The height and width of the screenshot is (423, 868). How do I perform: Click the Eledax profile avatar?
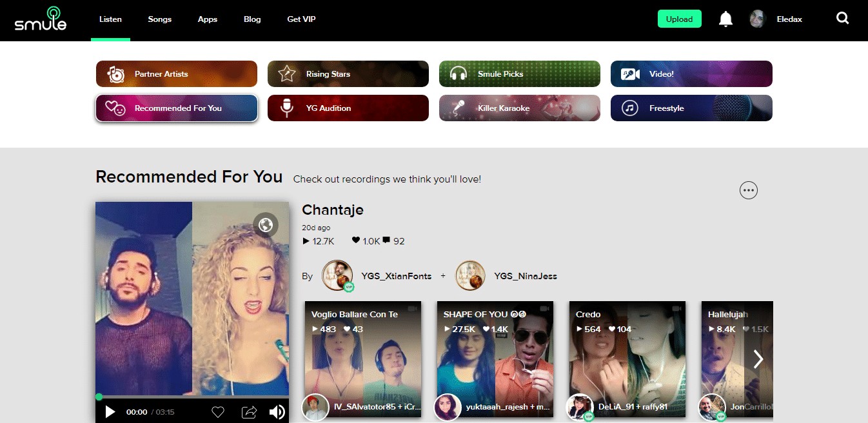pos(757,19)
